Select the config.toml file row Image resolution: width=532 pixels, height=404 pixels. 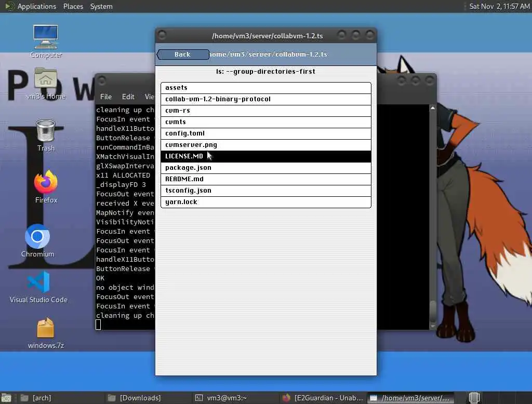[266, 133]
